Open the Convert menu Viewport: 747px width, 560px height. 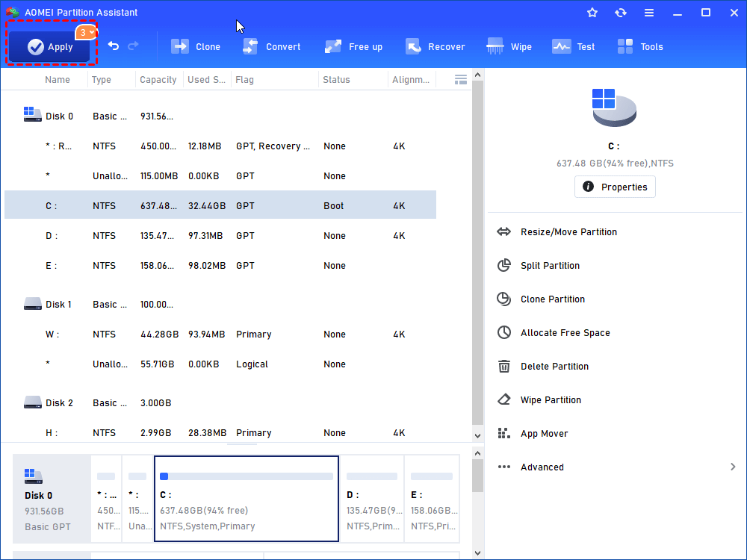(271, 46)
